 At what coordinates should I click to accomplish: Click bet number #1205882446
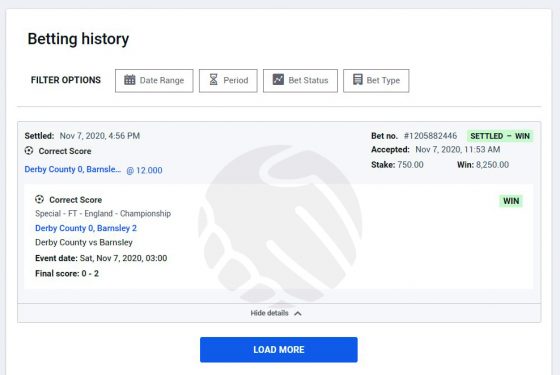click(430, 136)
